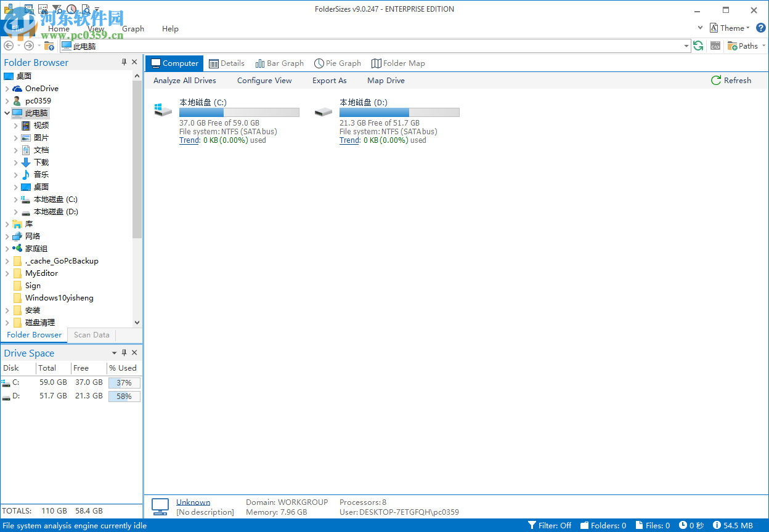Screen dimensions: 769x532
Task: Select the refresh icon on the address bar
Action: 698,46
